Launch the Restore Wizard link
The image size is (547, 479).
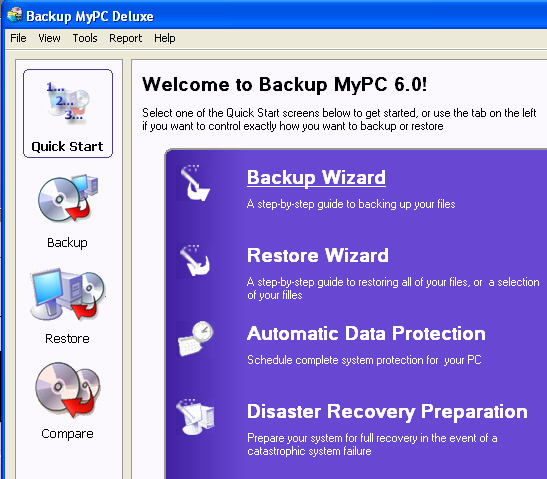coord(317,255)
